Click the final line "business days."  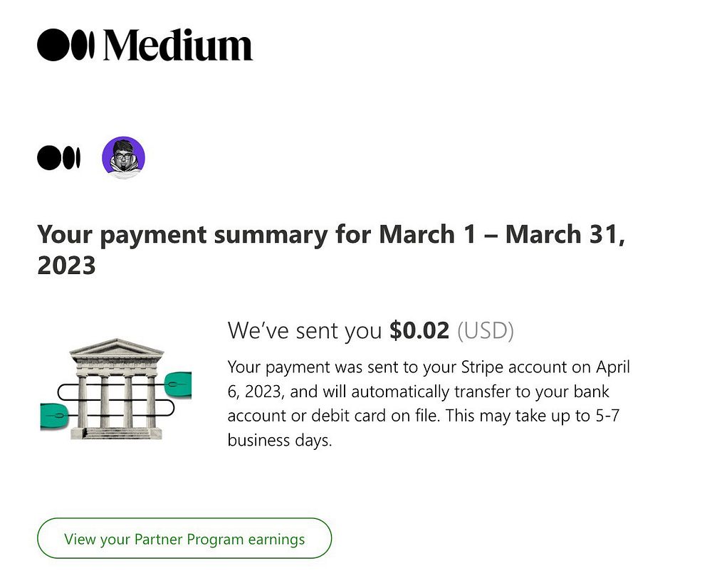pyautogui.click(x=280, y=440)
